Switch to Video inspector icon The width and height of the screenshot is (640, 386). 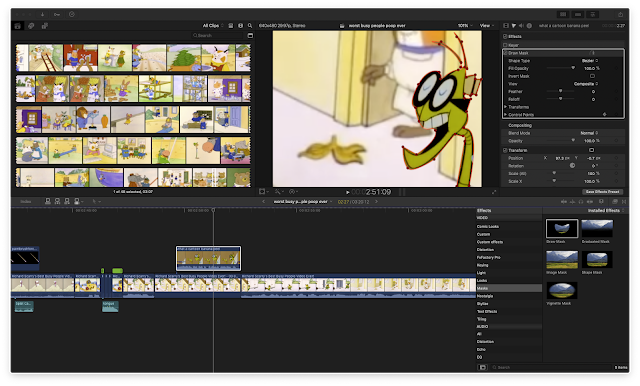click(506, 26)
